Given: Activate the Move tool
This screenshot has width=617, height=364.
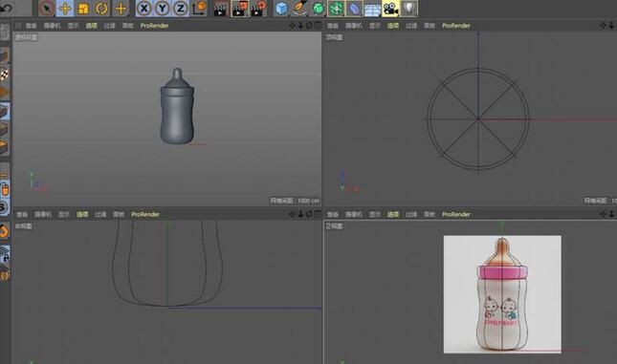Looking at the screenshot, I should pyautogui.click(x=65, y=9).
